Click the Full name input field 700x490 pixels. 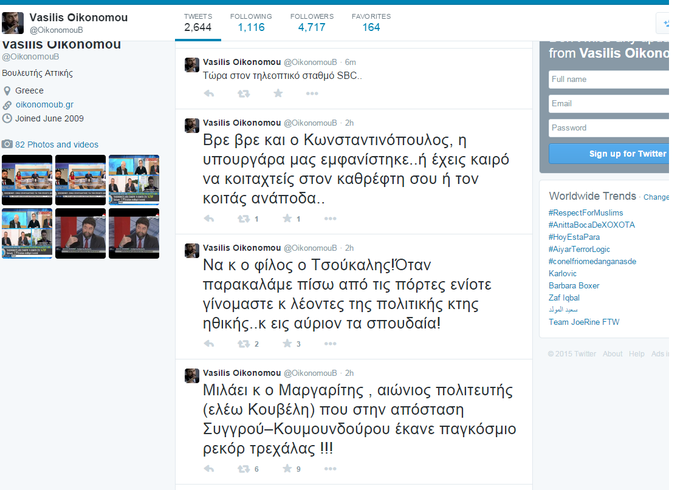609,79
